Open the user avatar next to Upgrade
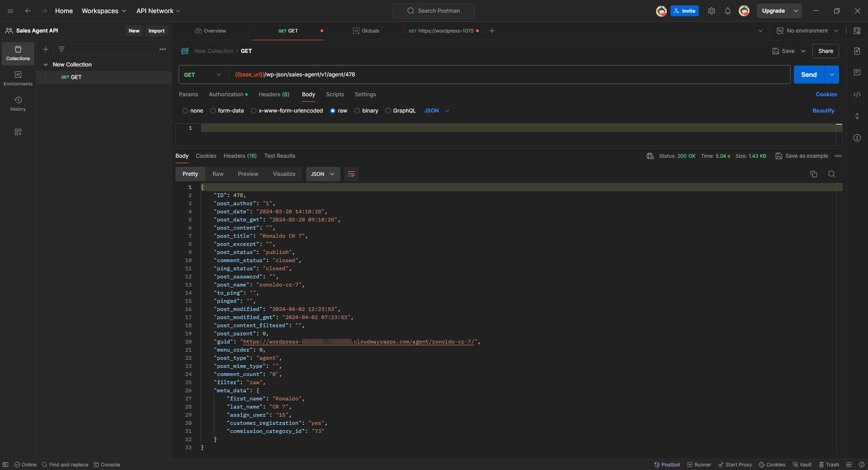This screenshot has width=868, height=470. point(744,11)
